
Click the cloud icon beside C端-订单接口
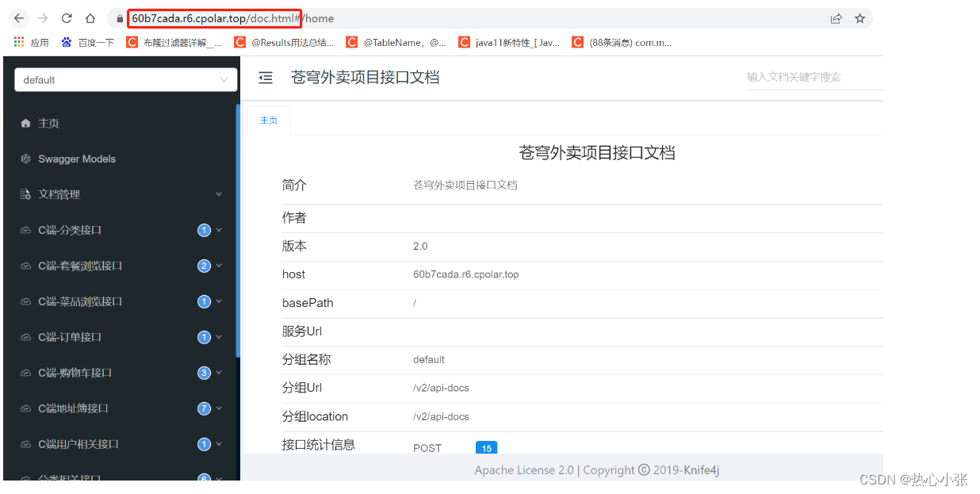[x=25, y=337]
